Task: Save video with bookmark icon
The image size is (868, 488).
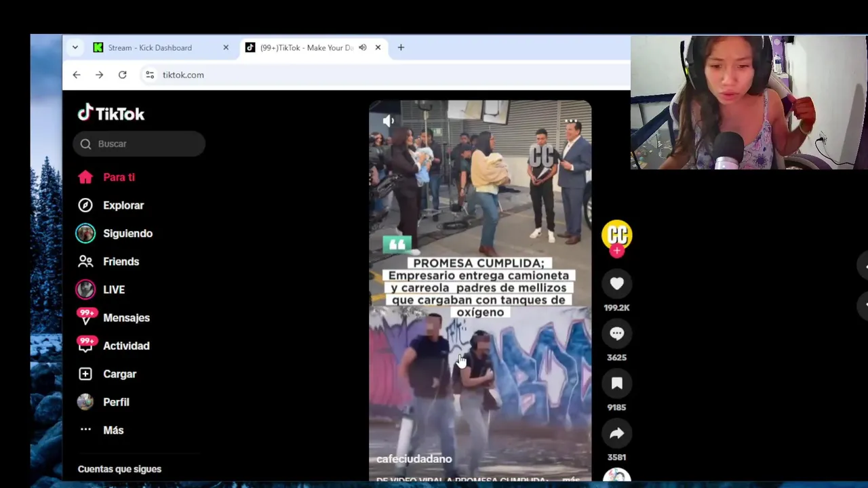Action: [616, 384]
